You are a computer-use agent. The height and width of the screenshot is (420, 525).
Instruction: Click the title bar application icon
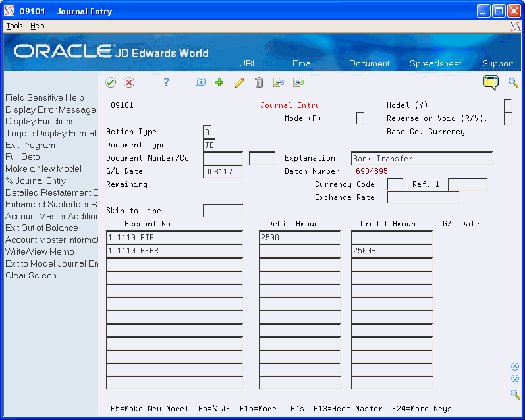pos(9,11)
